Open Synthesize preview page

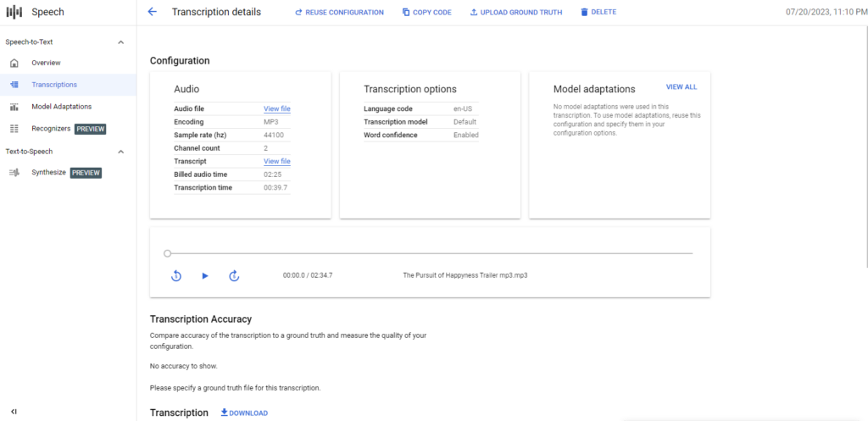tap(68, 173)
